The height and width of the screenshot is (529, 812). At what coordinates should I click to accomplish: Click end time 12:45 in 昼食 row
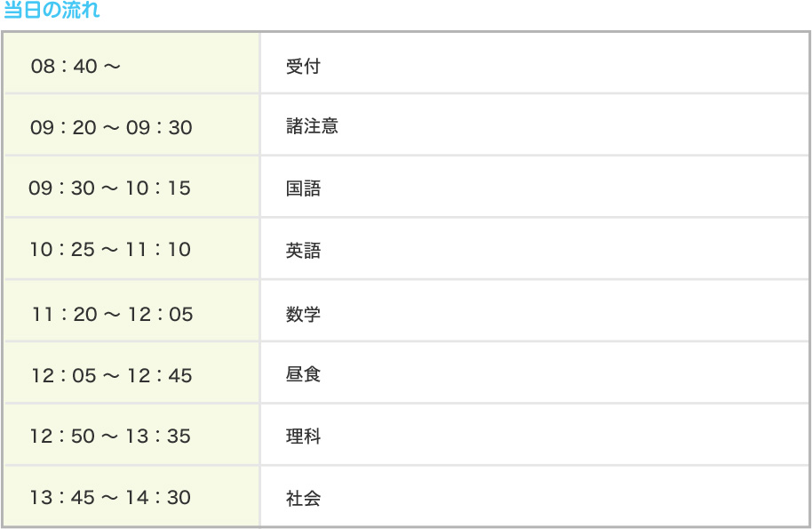point(160,375)
